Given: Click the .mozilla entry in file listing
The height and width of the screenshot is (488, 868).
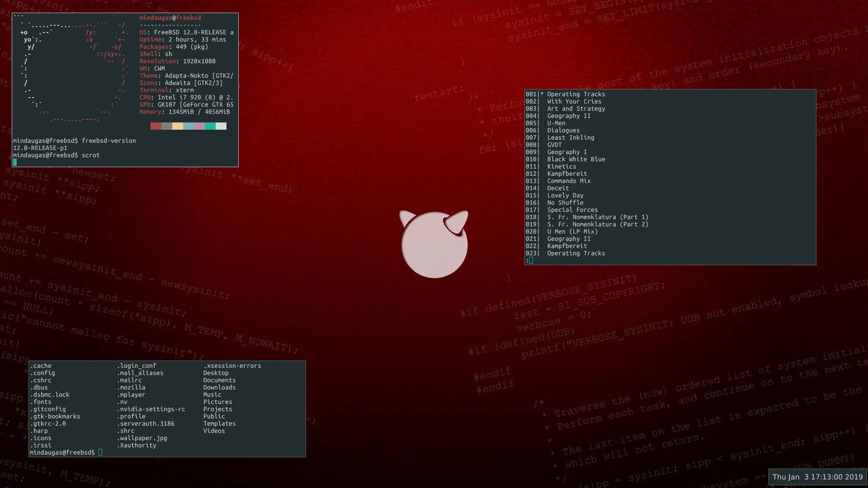Looking at the screenshot, I should tap(131, 388).
